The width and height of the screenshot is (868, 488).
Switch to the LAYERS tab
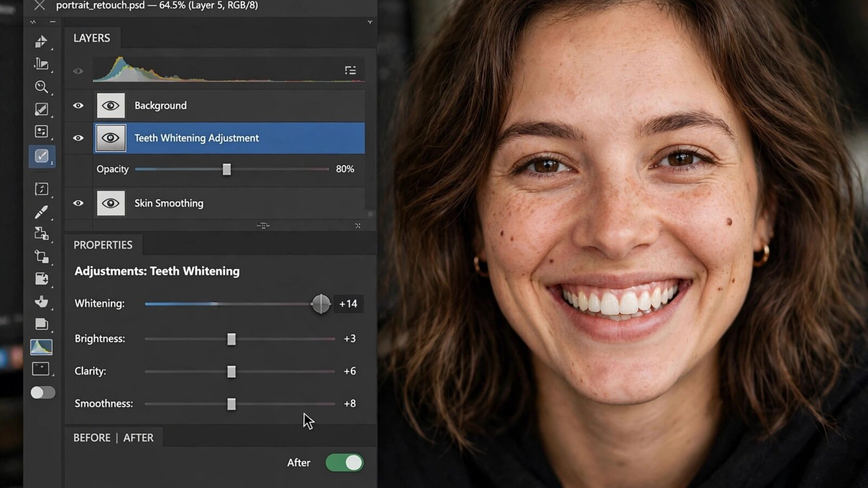coord(92,38)
